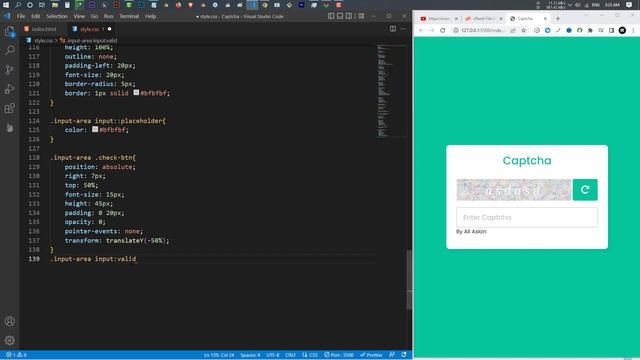640x360 pixels.
Task: Open the Help menu
Action: coord(151,16)
